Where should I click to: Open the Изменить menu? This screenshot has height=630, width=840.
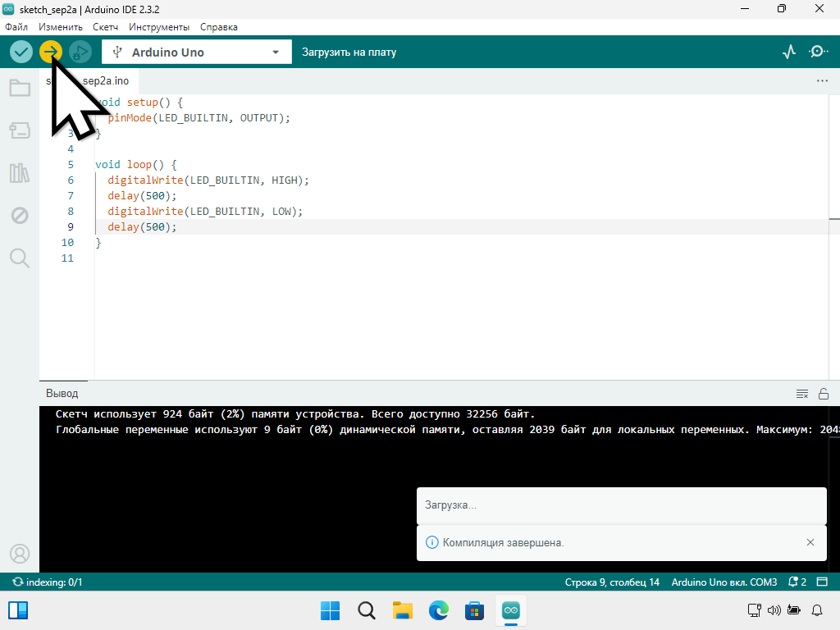click(61, 27)
